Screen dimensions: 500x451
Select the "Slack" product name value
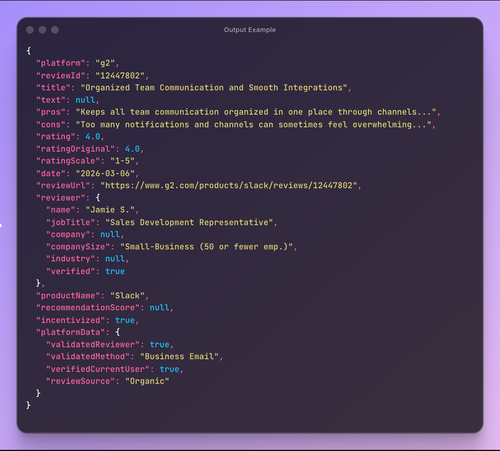point(127,296)
